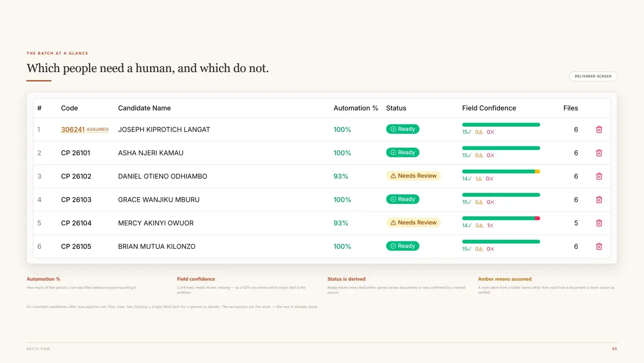Click Daniel Otieno Odhiambo's field confidence bar
Screen dimensions: 644x363
tap(501, 171)
